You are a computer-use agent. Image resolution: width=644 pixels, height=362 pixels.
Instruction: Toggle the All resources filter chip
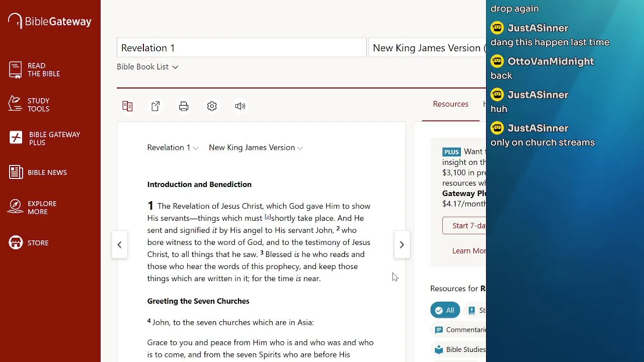coord(445,310)
